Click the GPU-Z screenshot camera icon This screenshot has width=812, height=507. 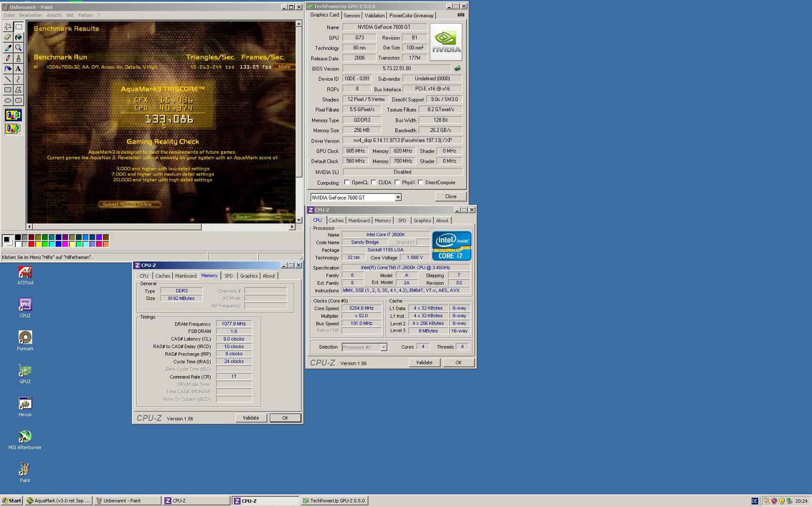pos(461,15)
